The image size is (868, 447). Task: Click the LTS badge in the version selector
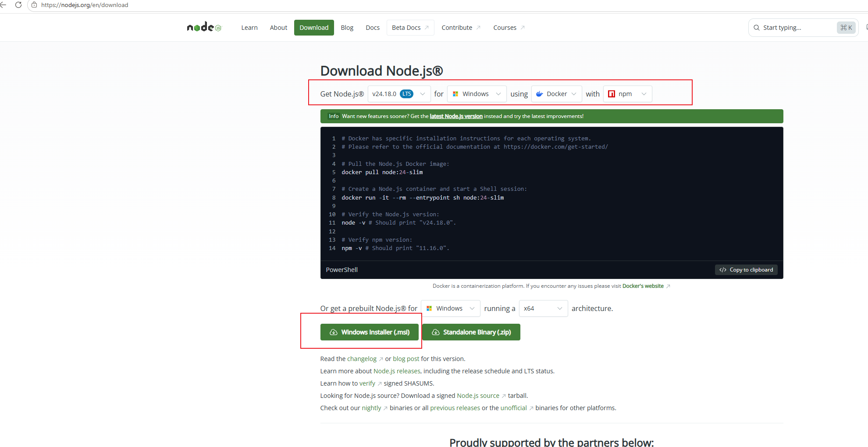(407, 94)
